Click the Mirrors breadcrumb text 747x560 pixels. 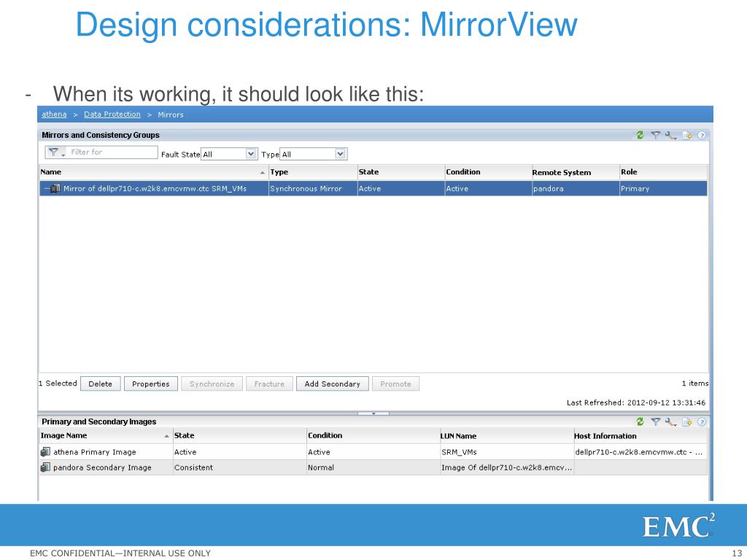(x=171, y=114)
